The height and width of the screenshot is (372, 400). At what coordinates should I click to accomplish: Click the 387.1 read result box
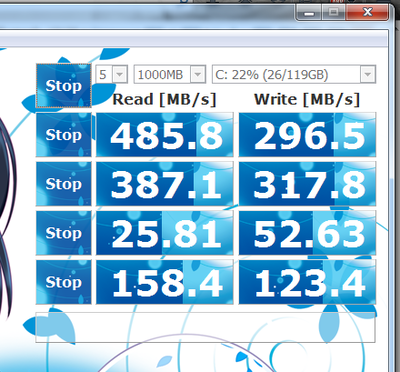coord(165,184)
